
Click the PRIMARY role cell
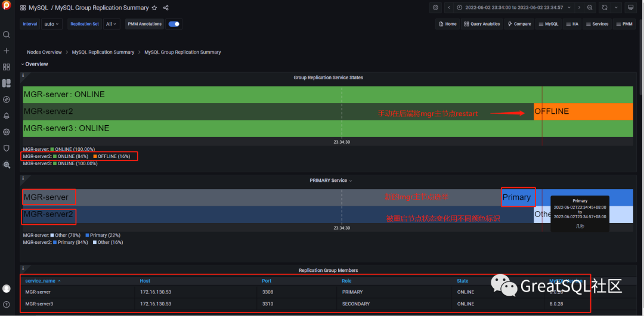tap(352, 292)
